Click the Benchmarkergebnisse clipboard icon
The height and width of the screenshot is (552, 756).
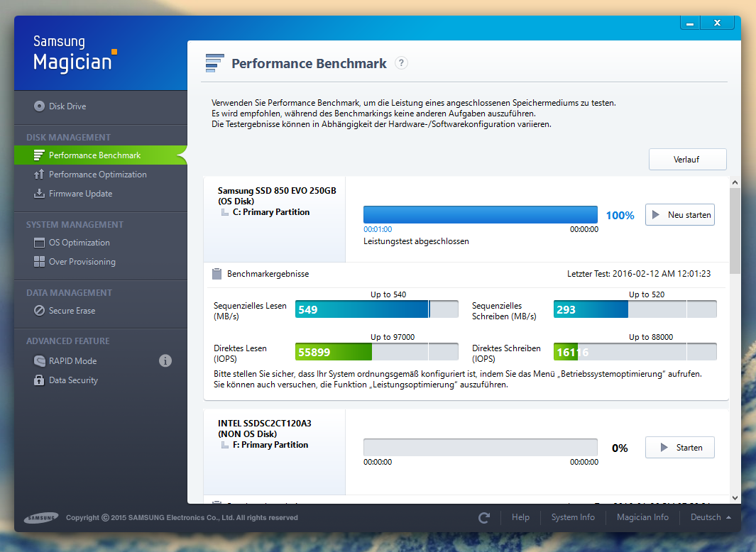point(217,274)
